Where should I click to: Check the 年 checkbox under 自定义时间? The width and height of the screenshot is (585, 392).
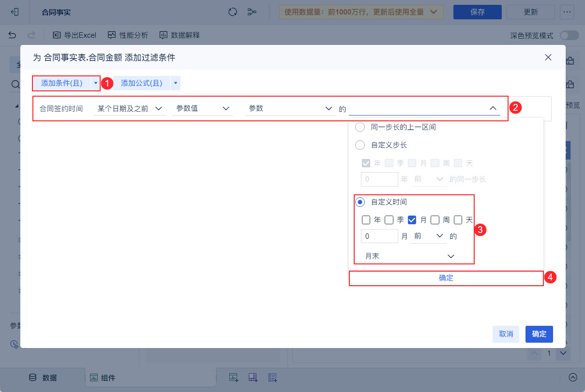tap(366, 220)
